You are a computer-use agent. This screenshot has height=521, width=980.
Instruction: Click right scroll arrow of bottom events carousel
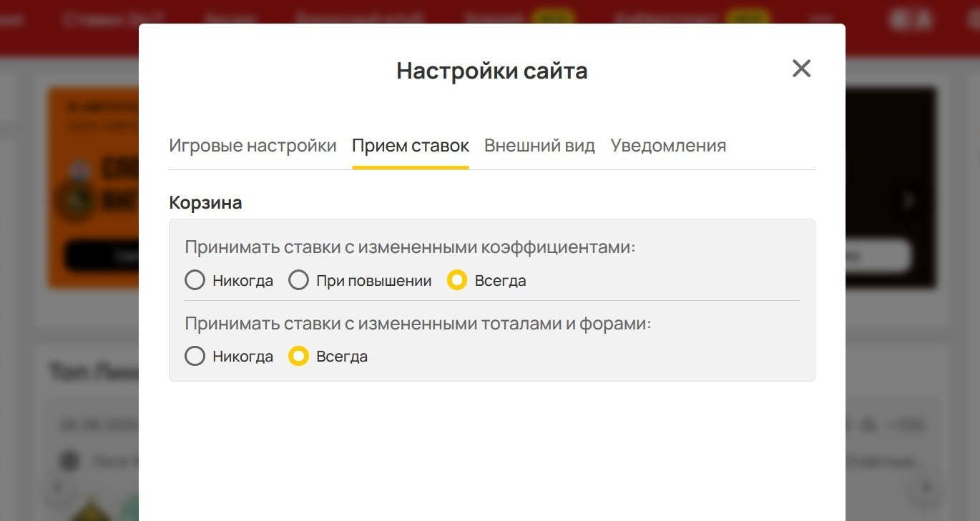(x=926, y=487)
